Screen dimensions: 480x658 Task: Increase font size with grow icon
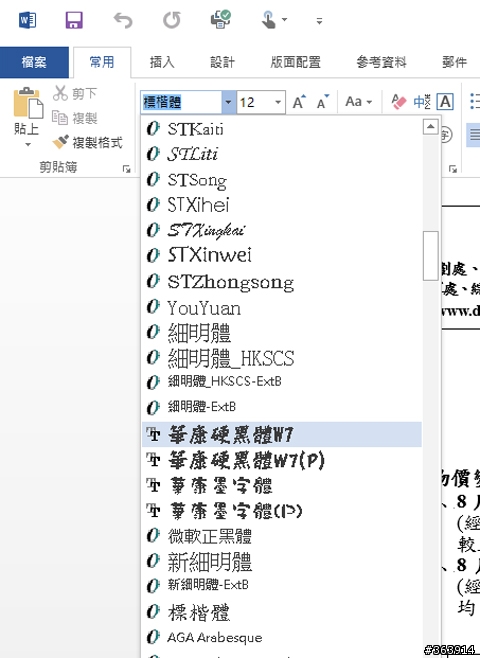(299, 102)
